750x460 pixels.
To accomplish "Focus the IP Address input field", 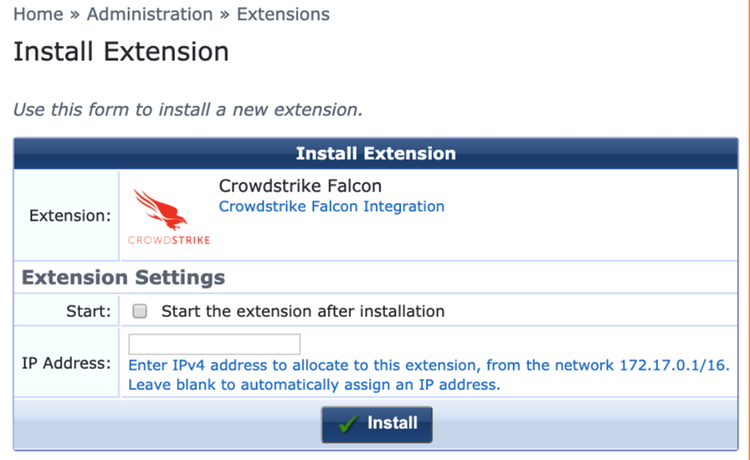I will click(214, 344).
